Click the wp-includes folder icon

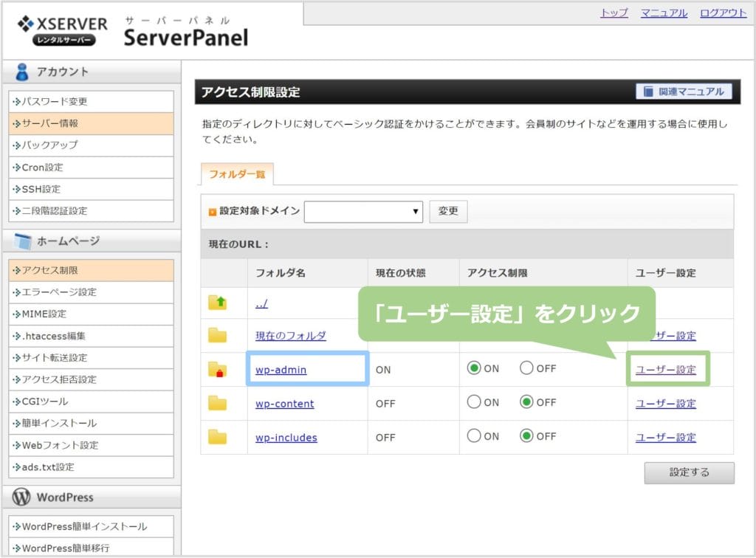point(217,437)
